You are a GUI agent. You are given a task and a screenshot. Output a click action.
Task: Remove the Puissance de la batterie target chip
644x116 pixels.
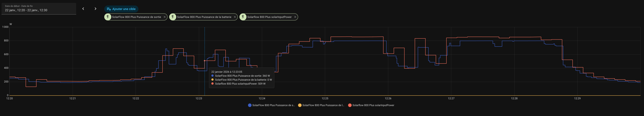click(x=235, y=17)
